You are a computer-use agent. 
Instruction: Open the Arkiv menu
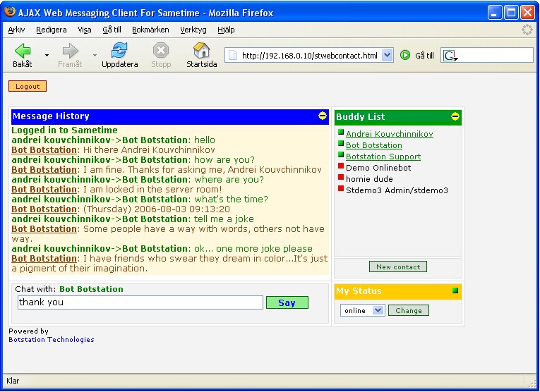point(16,30)
